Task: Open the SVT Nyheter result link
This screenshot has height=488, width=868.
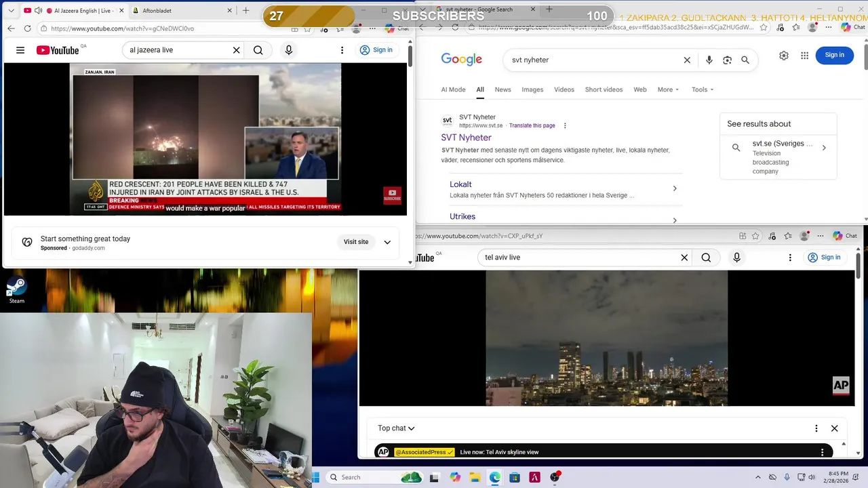Action: pos(467,138)
